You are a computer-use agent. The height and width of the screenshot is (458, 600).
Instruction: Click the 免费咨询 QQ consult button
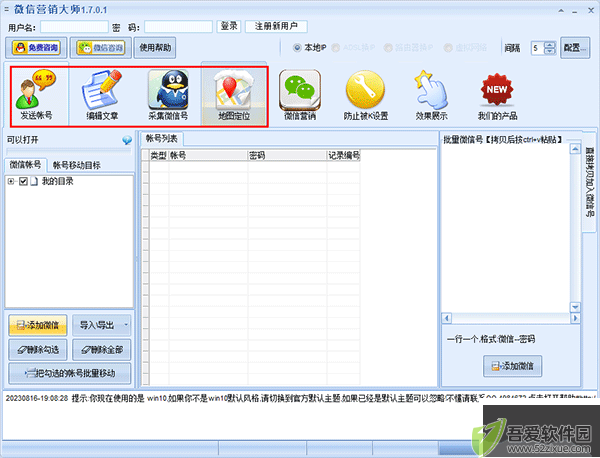36,48
